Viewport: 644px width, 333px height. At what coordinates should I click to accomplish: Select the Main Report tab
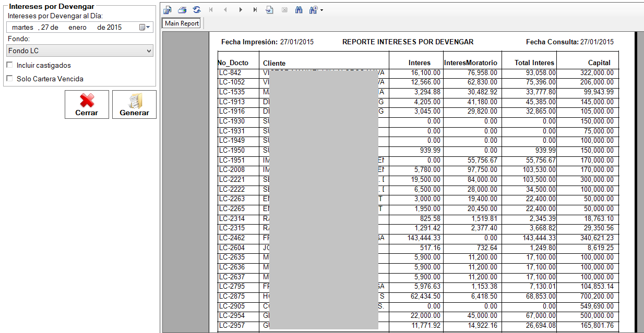182,23
